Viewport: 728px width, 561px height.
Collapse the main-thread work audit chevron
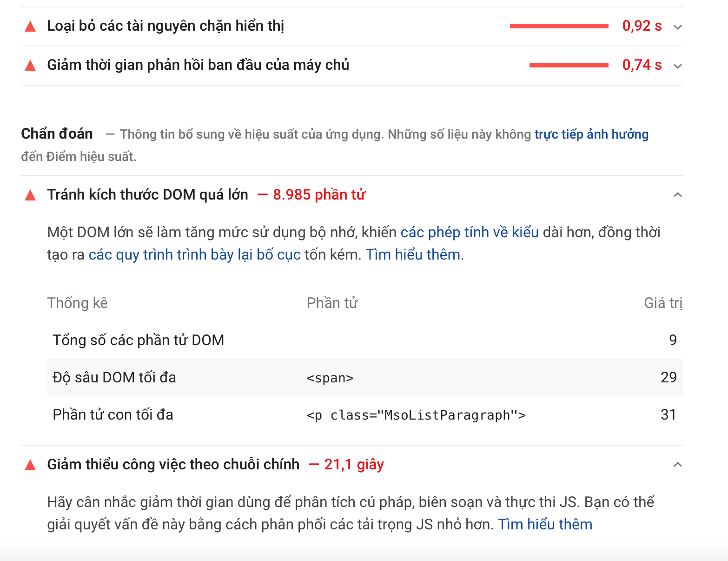pyautogui.click(x=677, y=465)
